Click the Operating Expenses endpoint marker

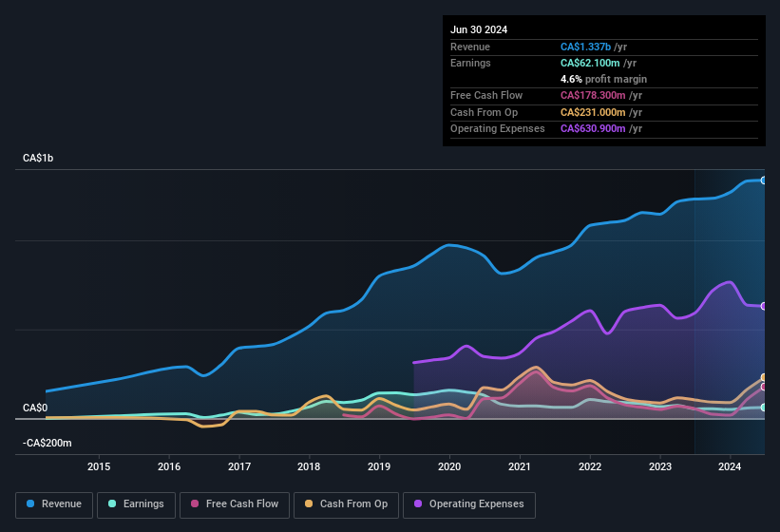click(x=764, y=306)
